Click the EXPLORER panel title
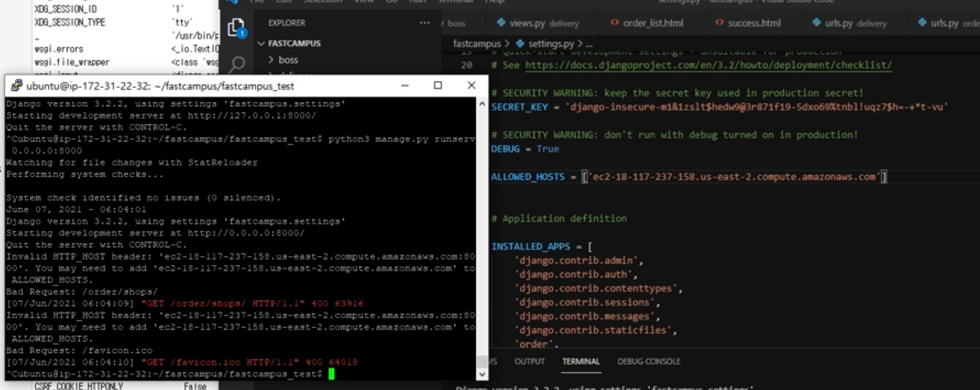980x390 pixels. tap(287, 23)
